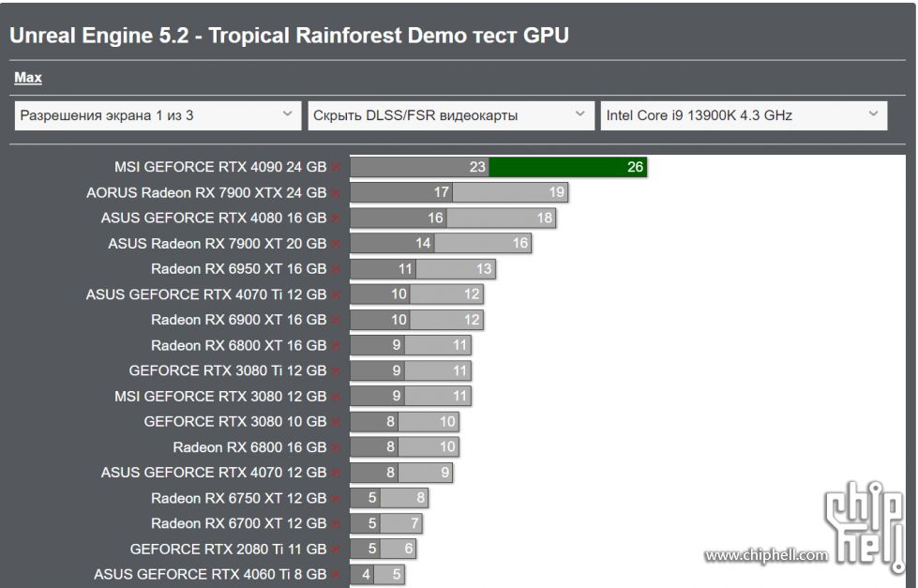Select the 'GEFORCE RTX 3080 Ti 12 GB' label
Viewport: 918px width, 588px height.
coord(228,370)
